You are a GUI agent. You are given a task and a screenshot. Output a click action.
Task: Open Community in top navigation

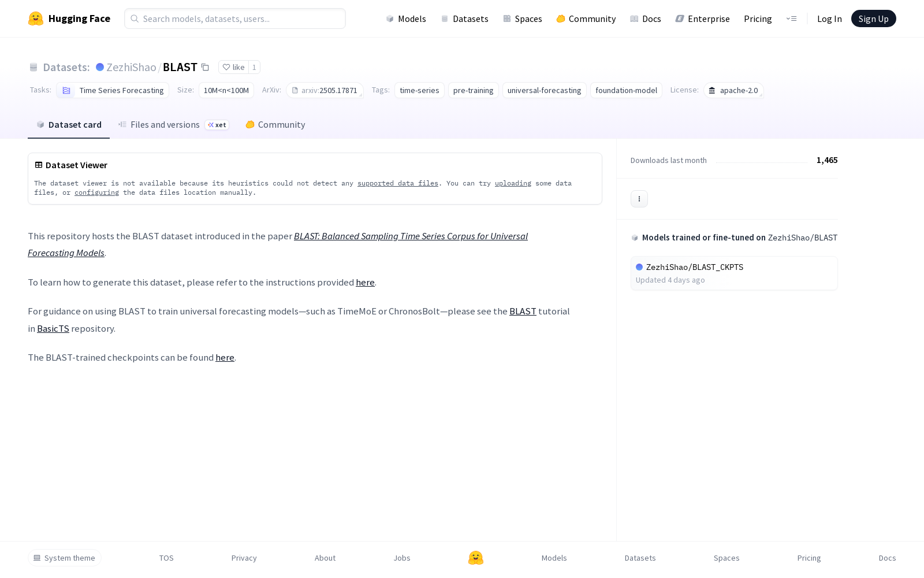pos(586,18)
